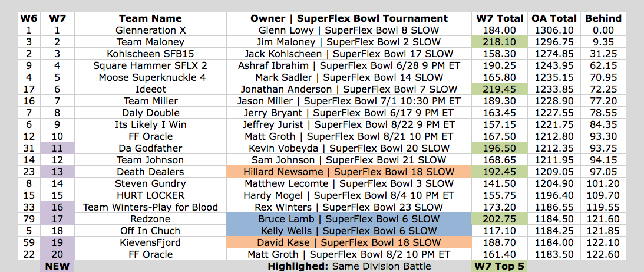Click the Redzone team name cell
Screen dimensions: 644x272
click(x=150, y=219)
